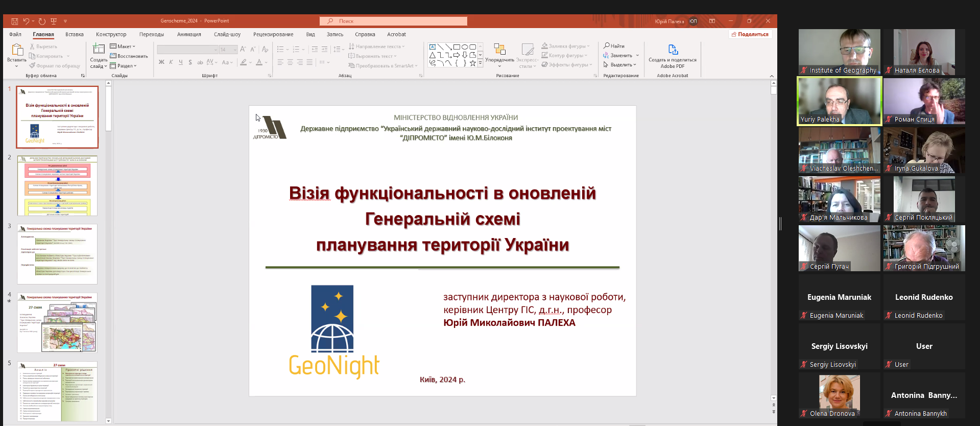
Task: Start slideshow from beginning in quick access toolbar
Action: coord(54,21)
